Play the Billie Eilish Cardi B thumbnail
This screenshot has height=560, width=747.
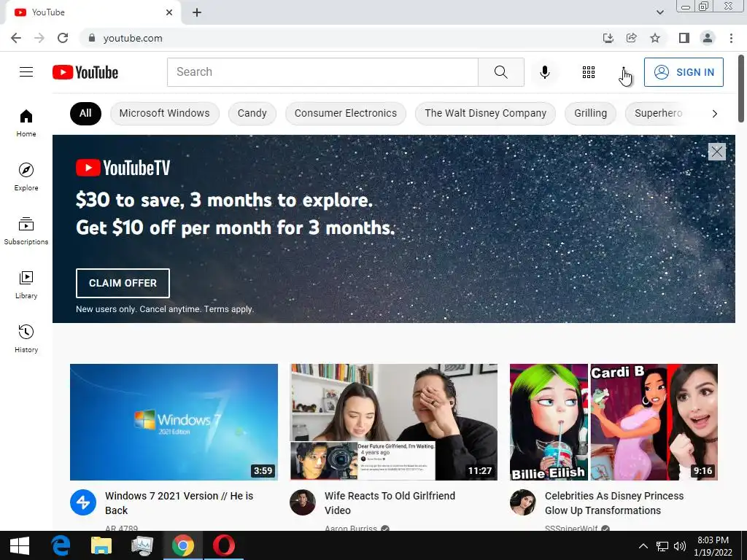614,422
